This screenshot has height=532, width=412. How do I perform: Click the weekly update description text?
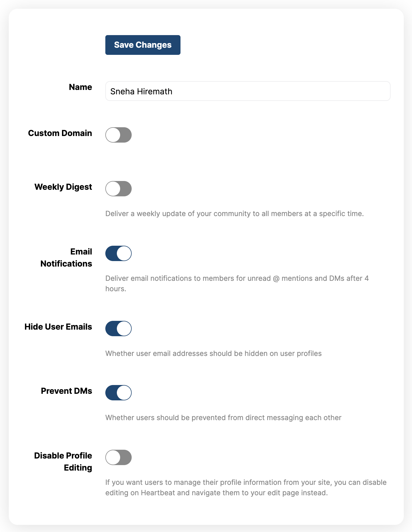234,214
